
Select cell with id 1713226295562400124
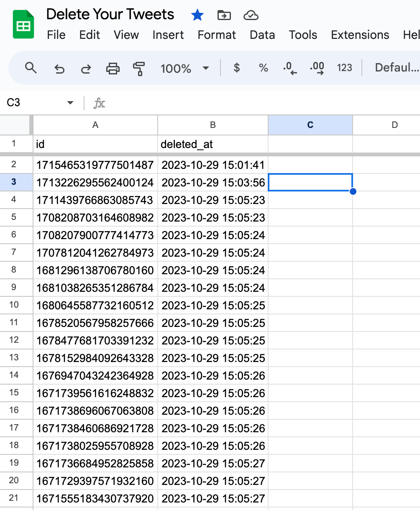click(95, 182)
